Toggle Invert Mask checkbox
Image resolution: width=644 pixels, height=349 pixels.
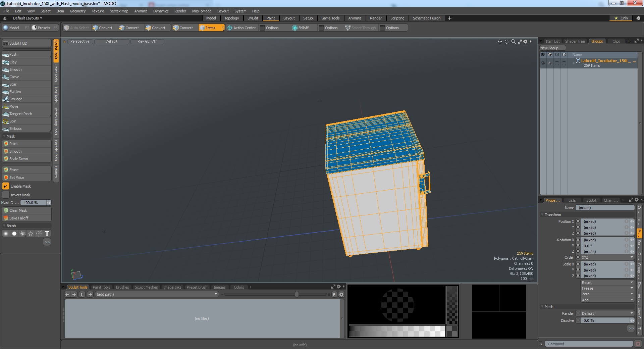(6, 195)
